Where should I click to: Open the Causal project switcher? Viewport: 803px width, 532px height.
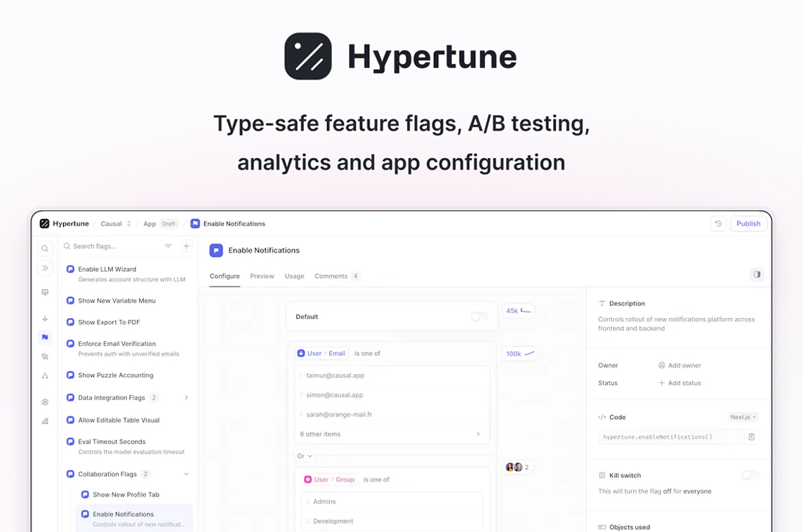coord(116,224)
